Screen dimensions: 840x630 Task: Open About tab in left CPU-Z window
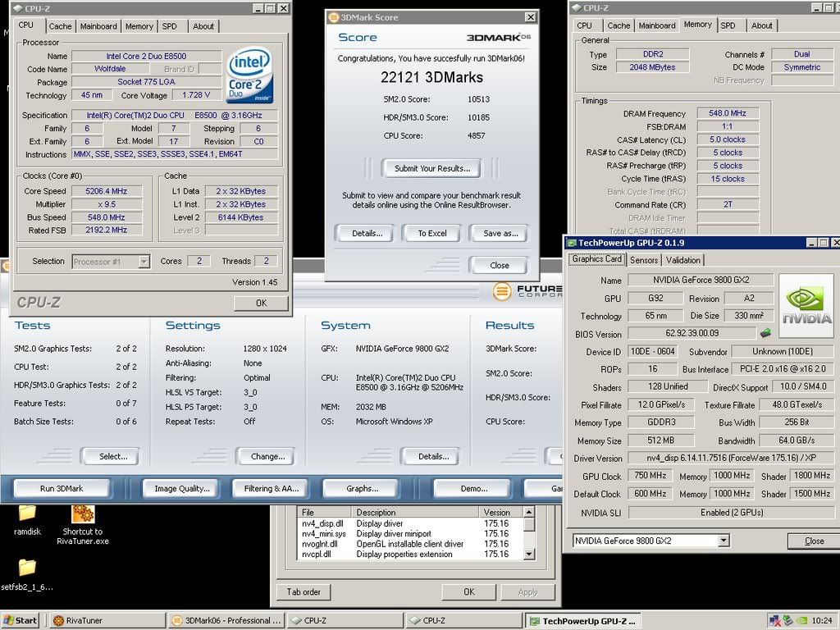(x=203, y=26)
